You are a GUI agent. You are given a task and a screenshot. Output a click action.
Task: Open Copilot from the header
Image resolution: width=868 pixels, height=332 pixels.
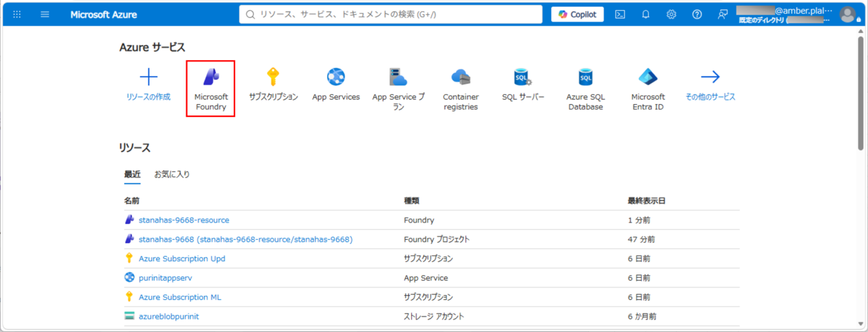pyautogui.click(x=578, y=14)
